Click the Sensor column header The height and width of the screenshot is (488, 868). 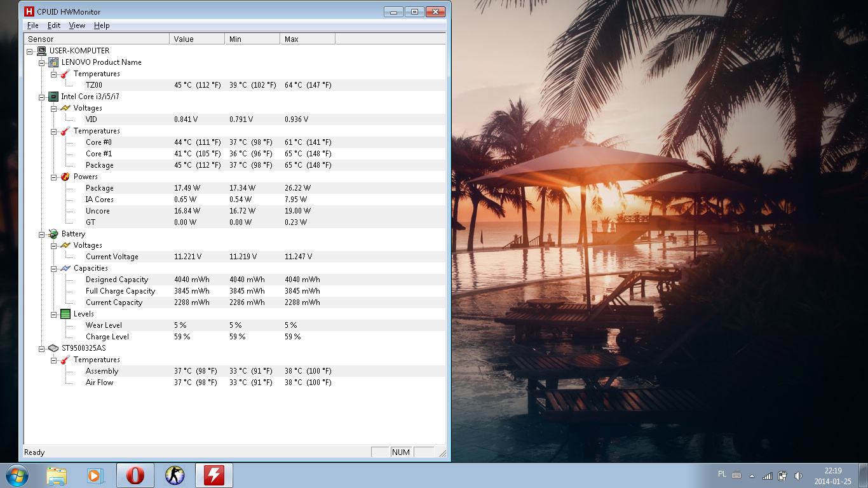pyautogui.click(x=97, y=39)
